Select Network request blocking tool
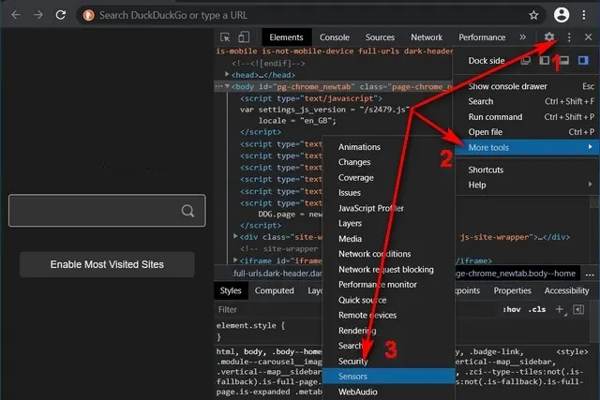 [x=389, y=269]
